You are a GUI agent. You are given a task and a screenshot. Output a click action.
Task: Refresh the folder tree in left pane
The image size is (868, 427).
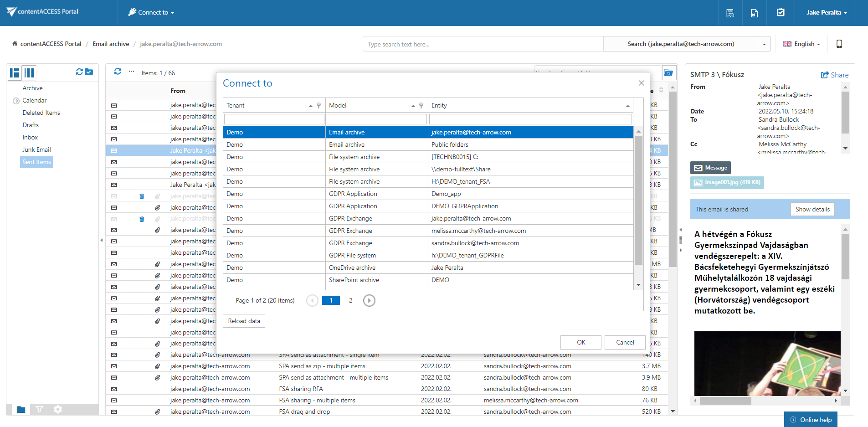click(79, 72)
